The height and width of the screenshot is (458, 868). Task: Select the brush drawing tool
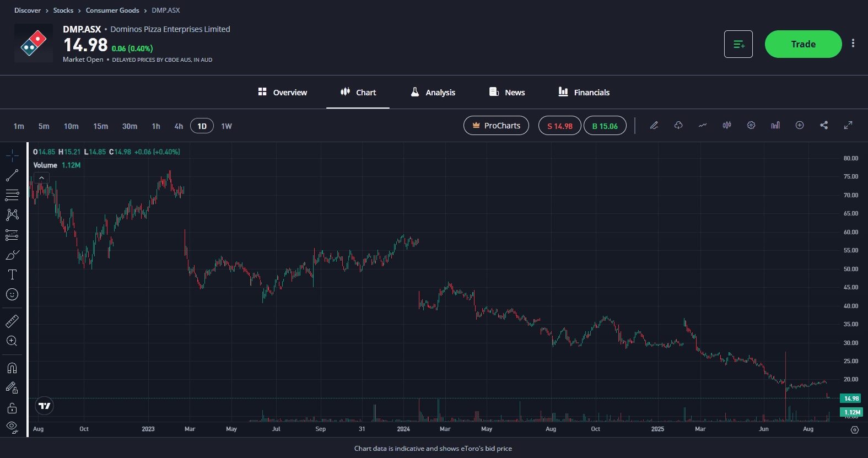point(12,255)
